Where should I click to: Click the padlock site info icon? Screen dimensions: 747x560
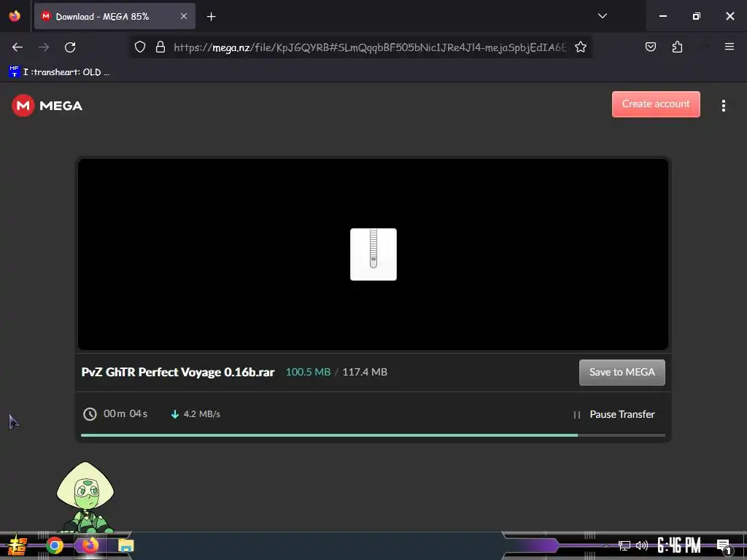coord(160,47)
